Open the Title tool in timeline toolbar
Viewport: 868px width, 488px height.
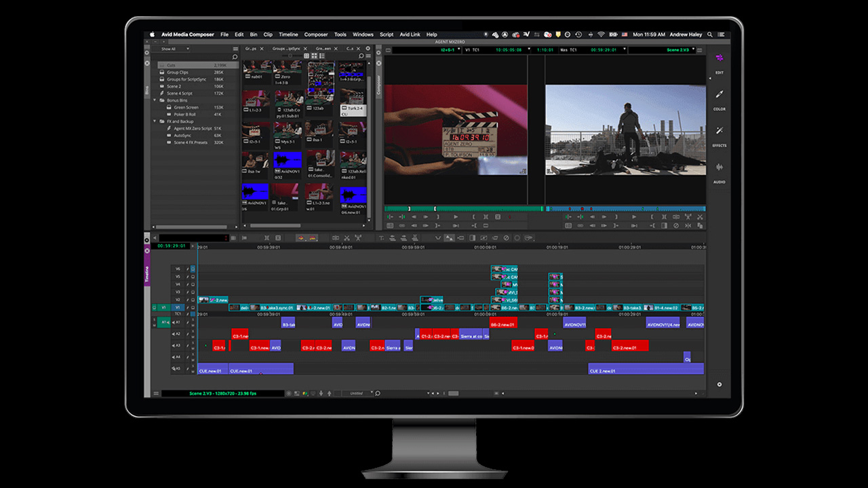tap(381, 238)
